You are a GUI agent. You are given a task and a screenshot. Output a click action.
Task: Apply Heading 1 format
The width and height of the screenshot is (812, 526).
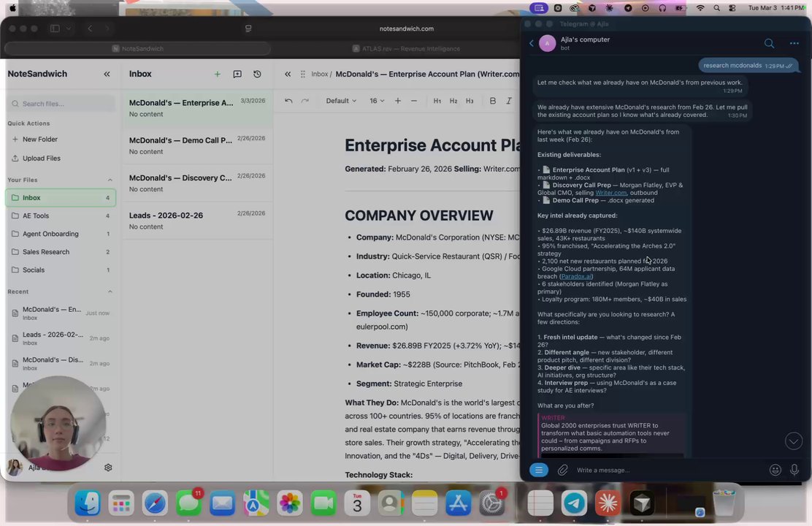tap(437, 101)
